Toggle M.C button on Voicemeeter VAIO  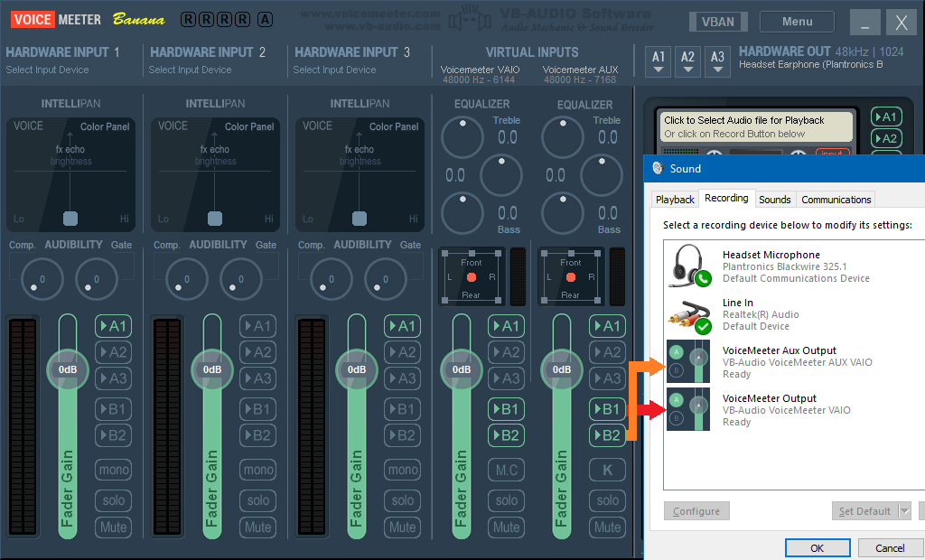pyautogui.click(x=506, y=470)
